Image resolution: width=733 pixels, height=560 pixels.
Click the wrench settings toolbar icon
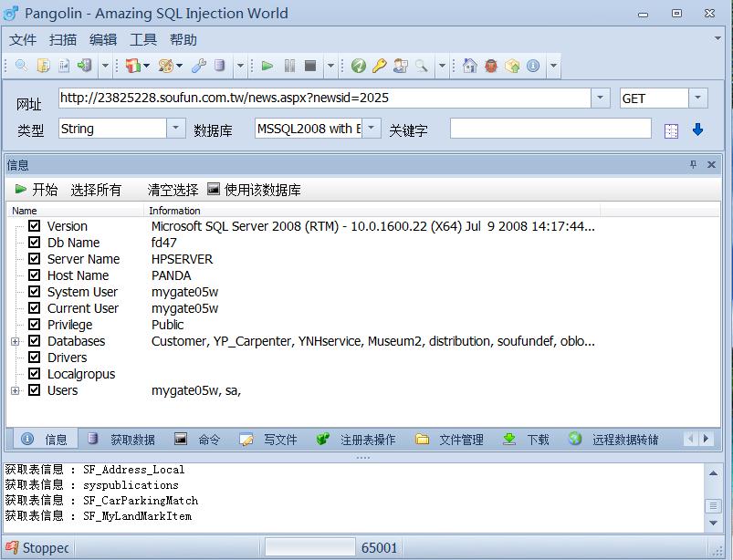(199, 66)
